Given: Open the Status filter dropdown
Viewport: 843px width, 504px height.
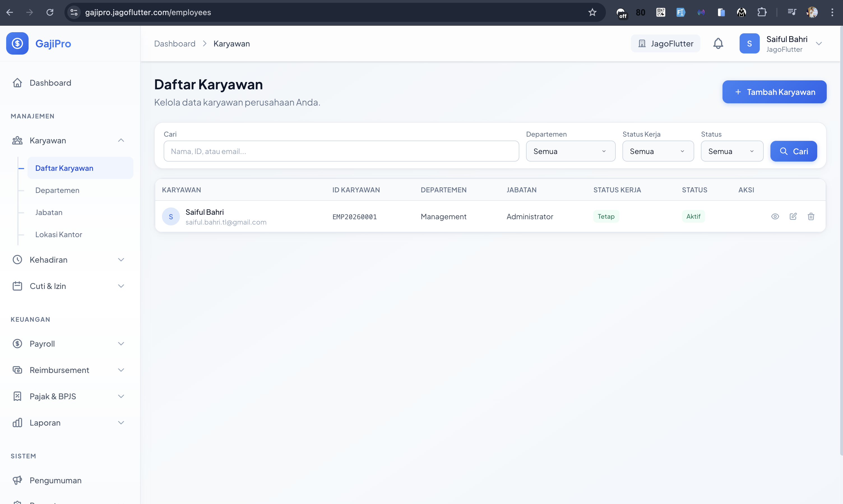Looking at the screenshot, I should [732, 151].
